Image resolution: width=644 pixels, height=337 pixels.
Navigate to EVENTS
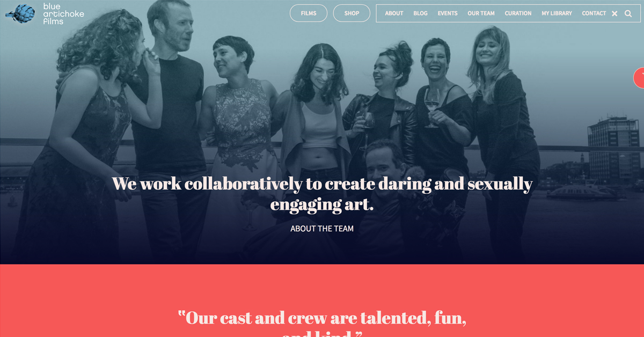[448, 13]
